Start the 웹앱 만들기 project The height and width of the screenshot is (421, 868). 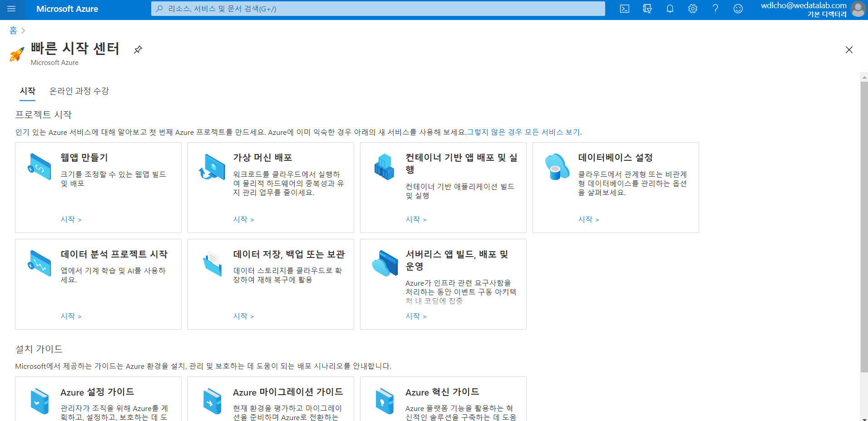[71, 219]
